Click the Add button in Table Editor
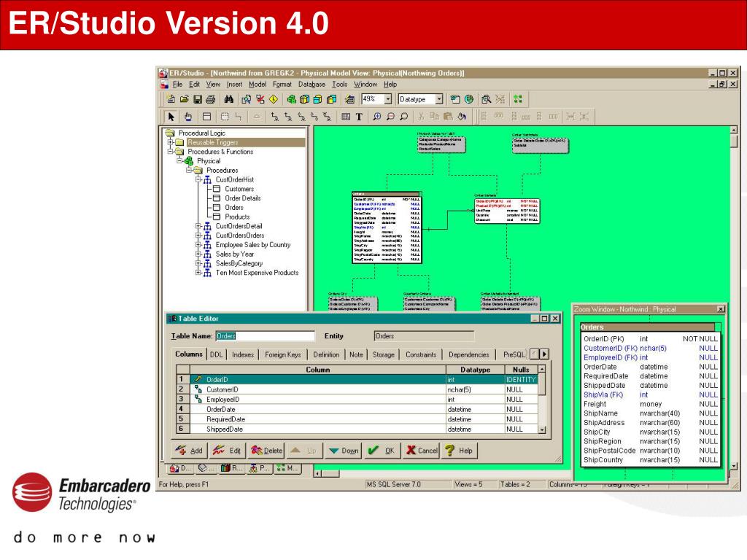The height and width of the screenshot is (560, 747). pyautogui.click(x=189, y=451)
